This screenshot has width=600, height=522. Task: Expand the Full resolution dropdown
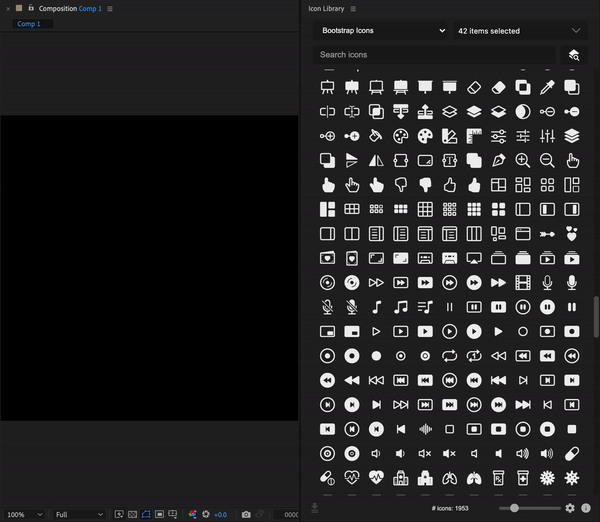coord(79,514)
